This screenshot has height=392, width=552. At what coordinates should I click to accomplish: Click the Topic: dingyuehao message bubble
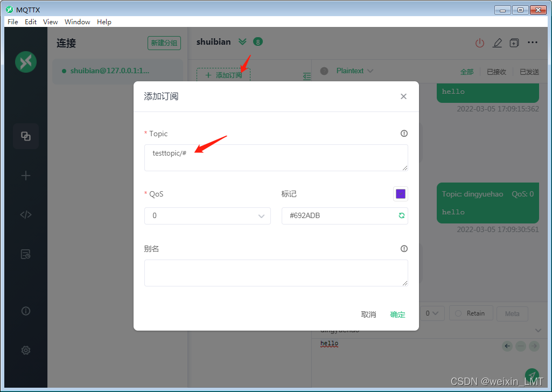[x=487, y=203]
